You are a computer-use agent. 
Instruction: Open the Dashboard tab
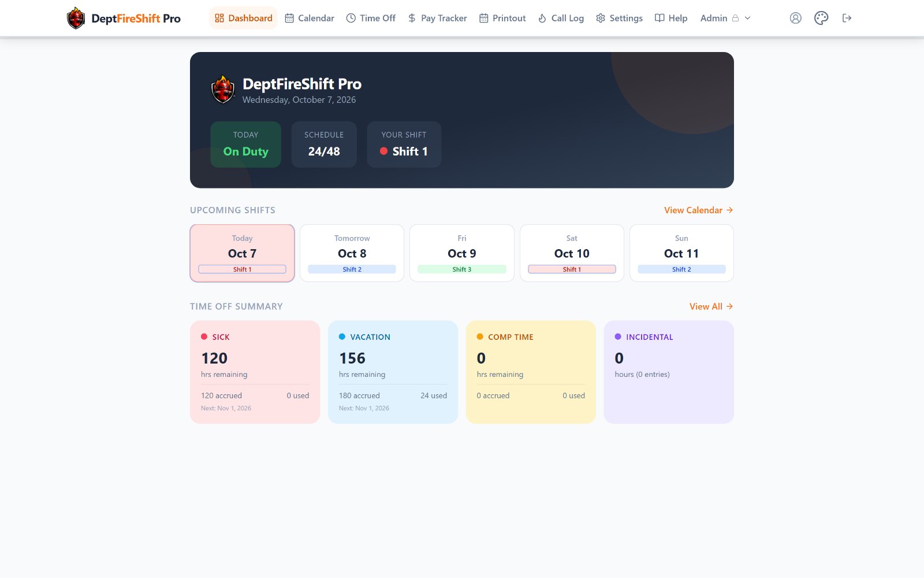(x=243, y=18)
